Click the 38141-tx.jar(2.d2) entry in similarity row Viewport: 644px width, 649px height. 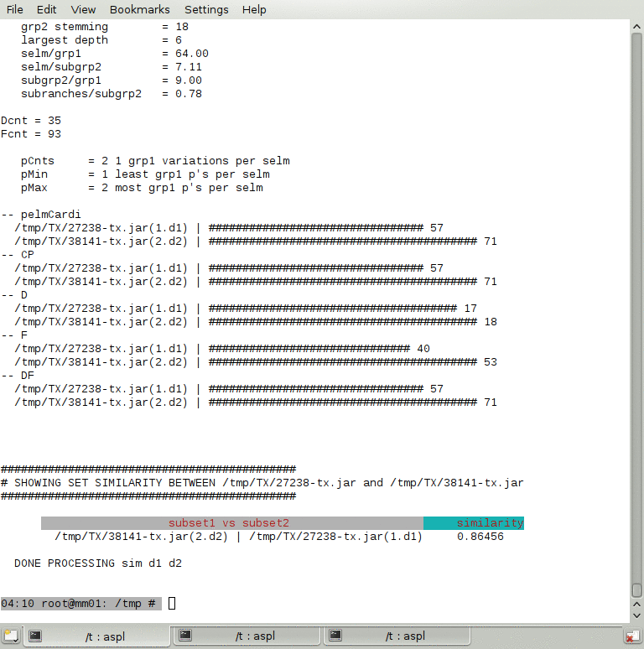point(141,537)
